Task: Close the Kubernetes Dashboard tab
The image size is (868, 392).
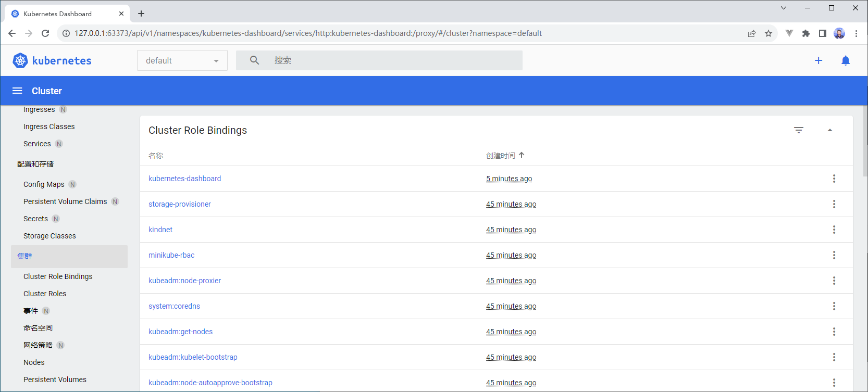Action: [x=121, y=14]
